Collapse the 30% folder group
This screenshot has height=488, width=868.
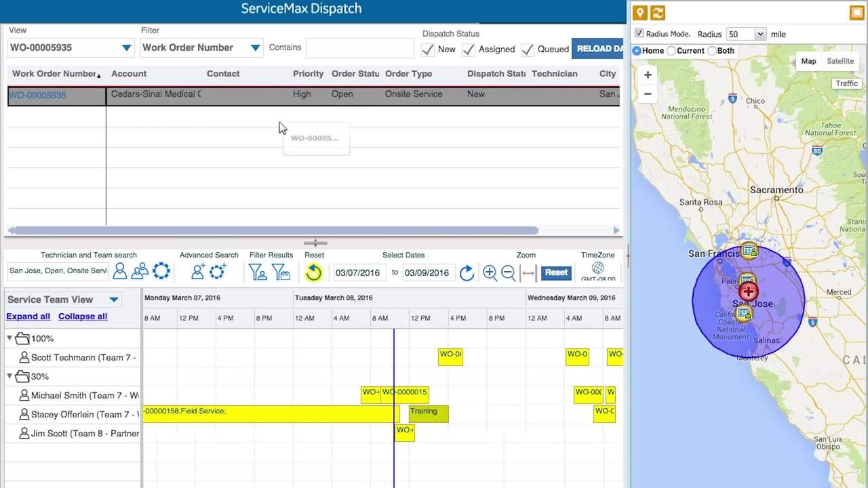point(9,376)
